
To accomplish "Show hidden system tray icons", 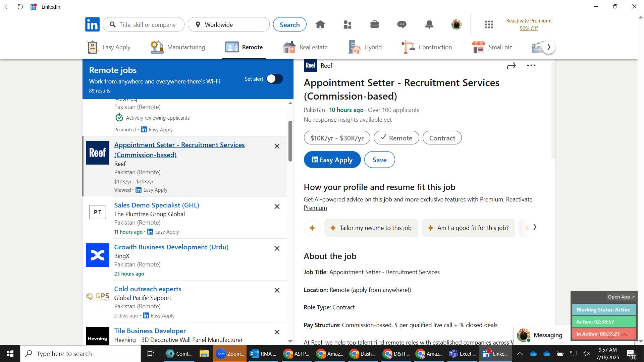I will [520, 354].
